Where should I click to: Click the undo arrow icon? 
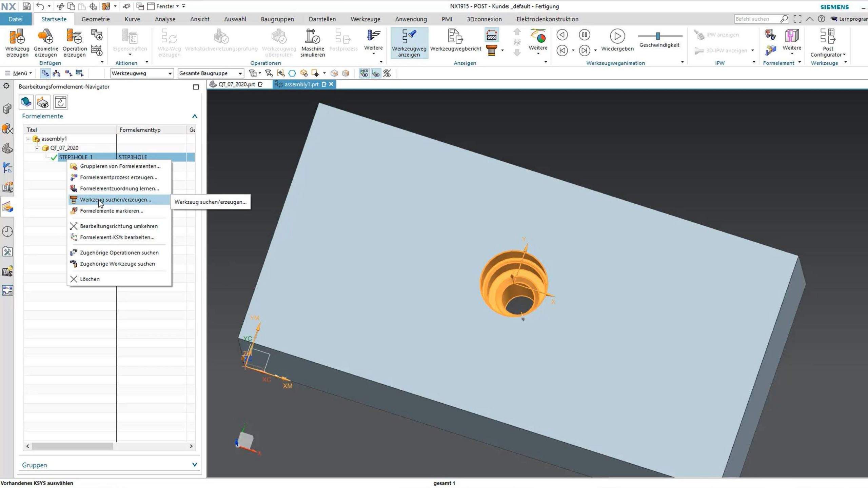40,6
